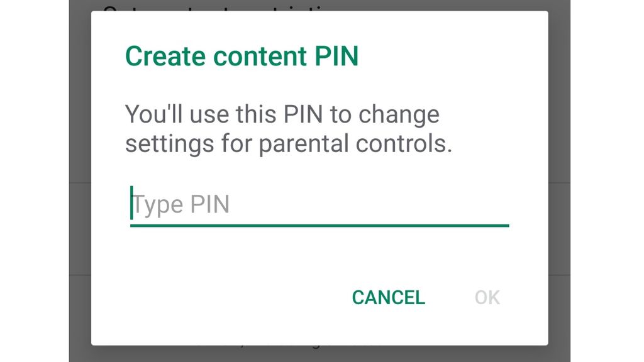Dismiss the dialog by clicking CANCEL

click(x=388, y=297)
